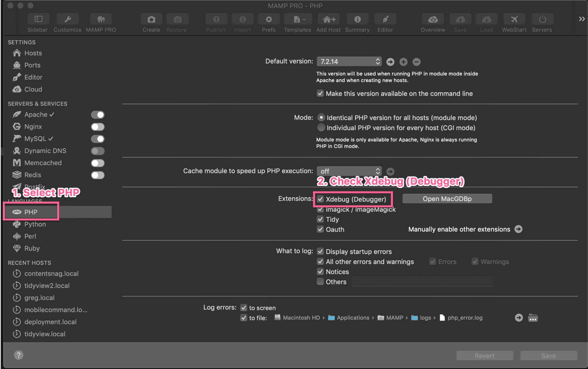Open the Prefs gear icon
Screen dimensions: 588x369
tap(268, 19)
